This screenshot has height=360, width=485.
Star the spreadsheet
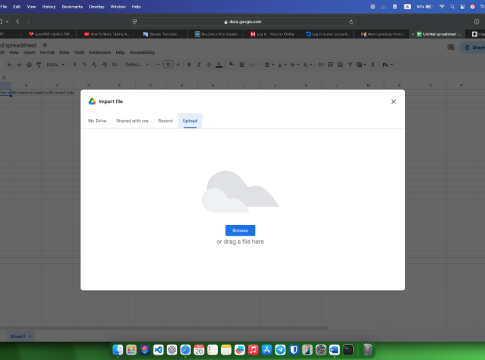(45, 45)
